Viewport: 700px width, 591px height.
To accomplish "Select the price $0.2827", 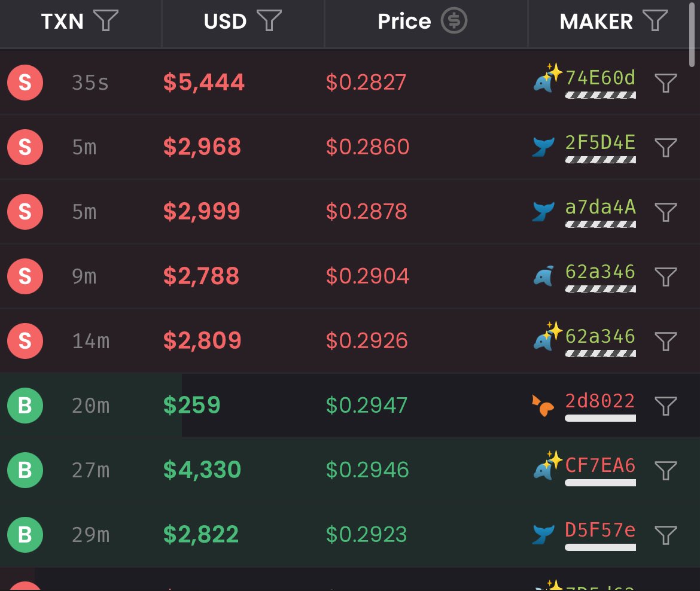I will click(366, 83).
